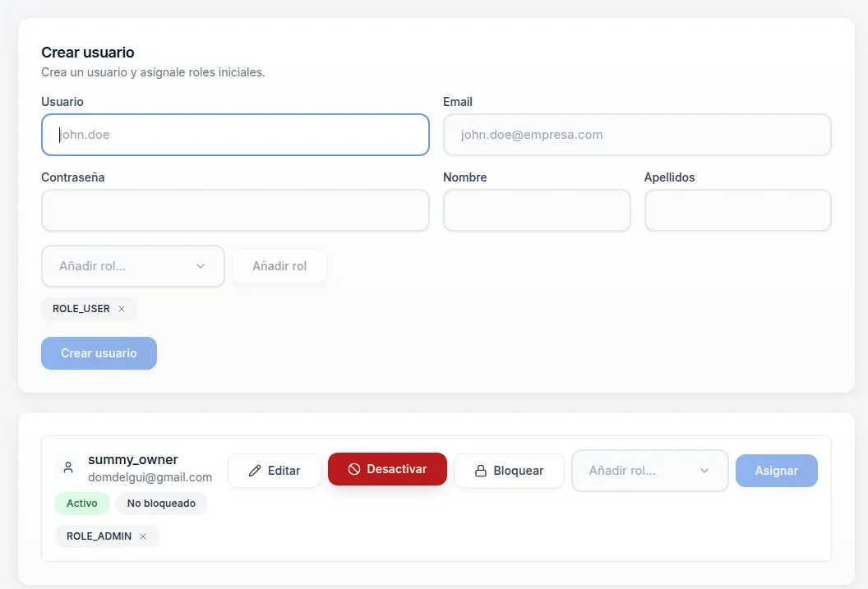The width and height of the screenshot is (868, 589).
Task: Click the ban icon in Desactivar button
Action: (x=354, y=469)
